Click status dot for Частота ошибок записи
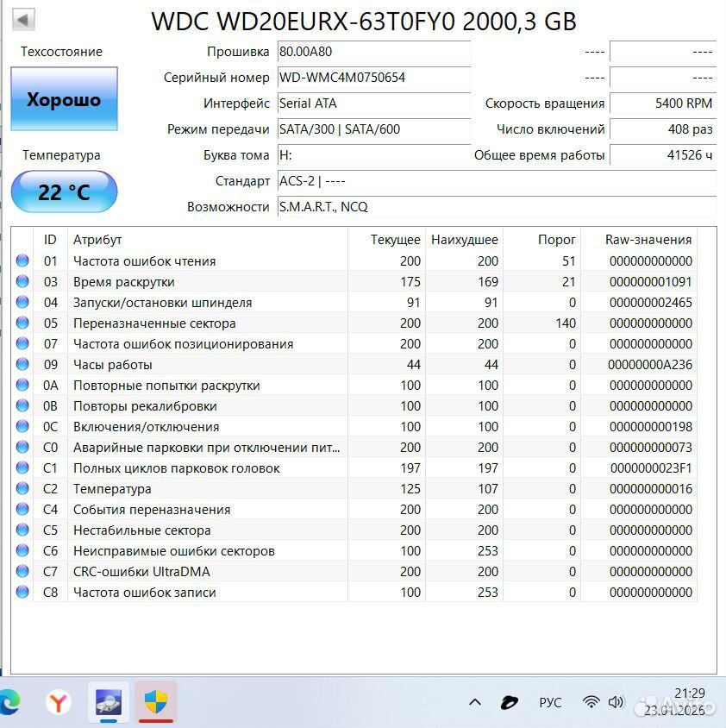The height and width of the screenshot is (728, 726). click(22, 592)
